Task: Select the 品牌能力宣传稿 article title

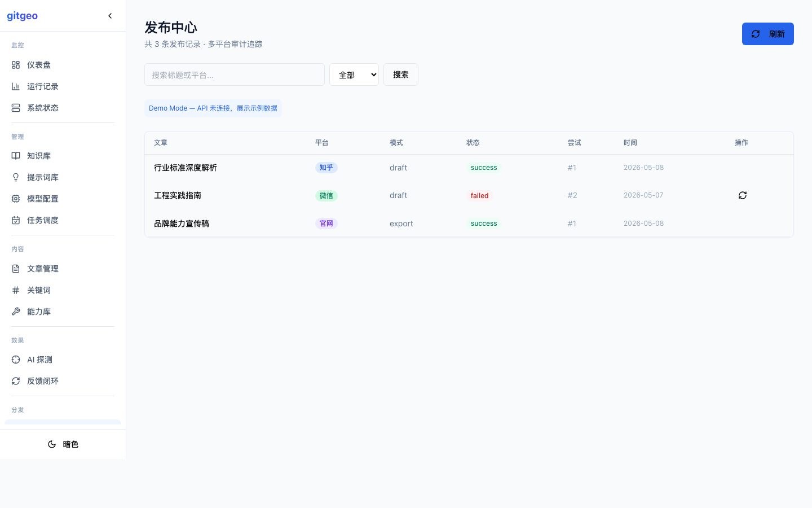Action: click(182, 224)
